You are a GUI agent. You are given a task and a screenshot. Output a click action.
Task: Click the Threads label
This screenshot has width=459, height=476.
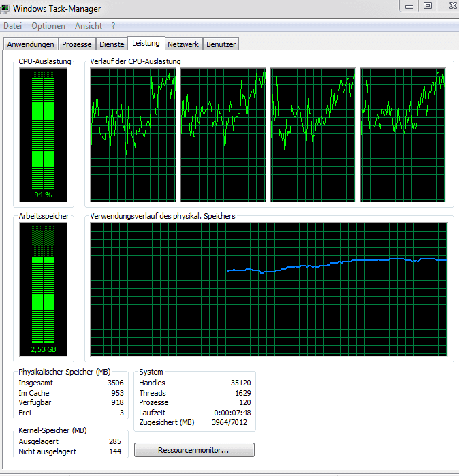pyautogui.click(x=153, y=393)
